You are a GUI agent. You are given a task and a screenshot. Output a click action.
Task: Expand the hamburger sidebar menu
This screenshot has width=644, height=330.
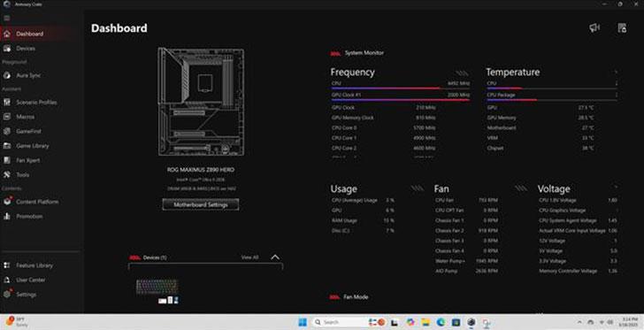6,18
